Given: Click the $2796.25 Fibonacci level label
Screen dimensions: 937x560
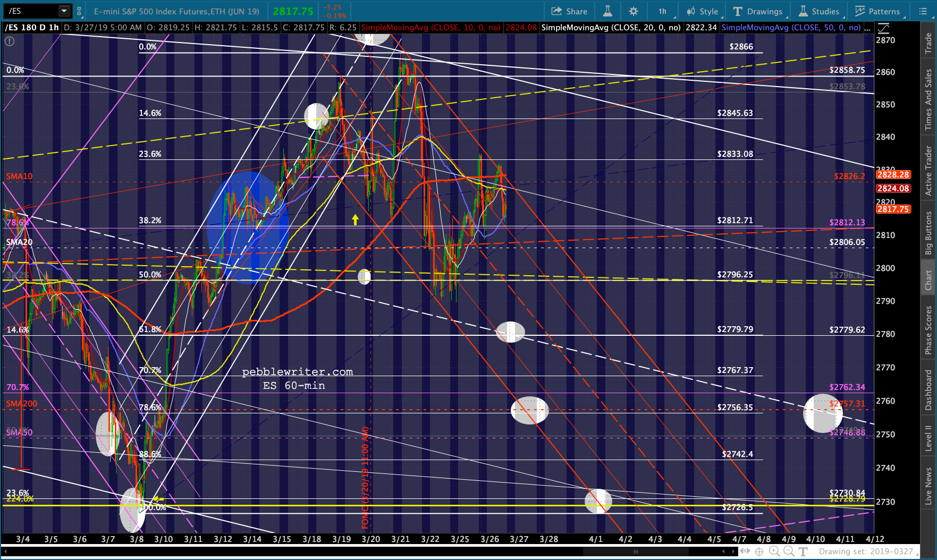Looking at the screenshot, I should tap(735, 275).
